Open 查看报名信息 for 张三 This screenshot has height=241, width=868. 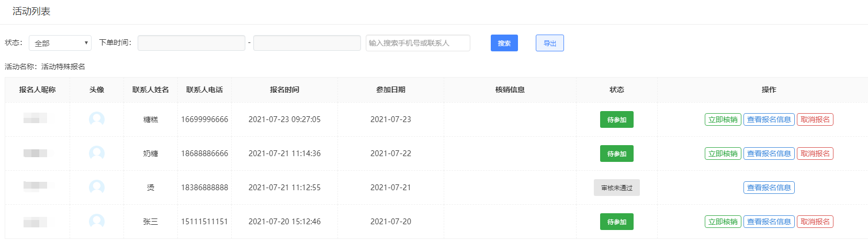[x=769, y=222]
